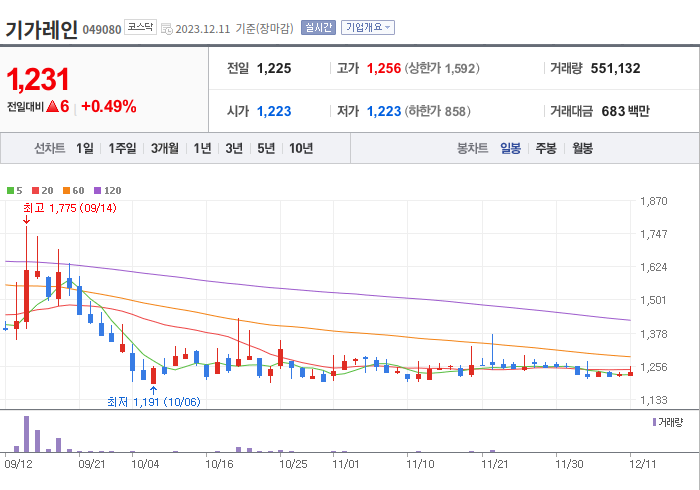This screenshot has width=700, height=490.
Task: Click the 11/21 date axis label
Action: [x=495, y=465]
